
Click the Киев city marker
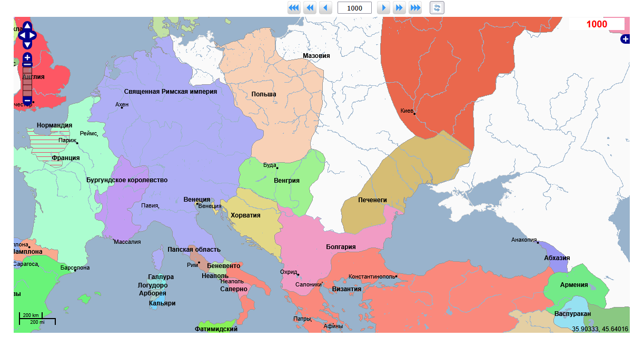point(414,114)
